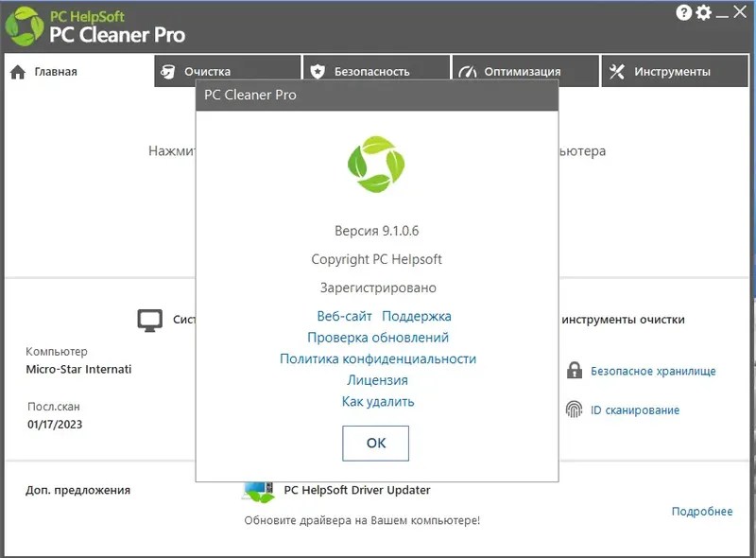The height and width of the screenshot is (558, 756).
Task: Open the Лицензия link
Action: 376,379
